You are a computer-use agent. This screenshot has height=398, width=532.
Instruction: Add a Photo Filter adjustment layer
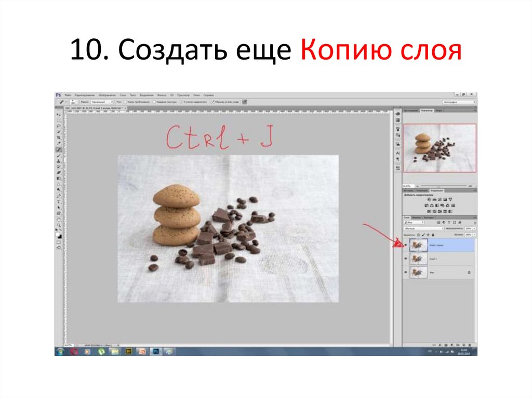pyautogui.click(x=443, y=205)
